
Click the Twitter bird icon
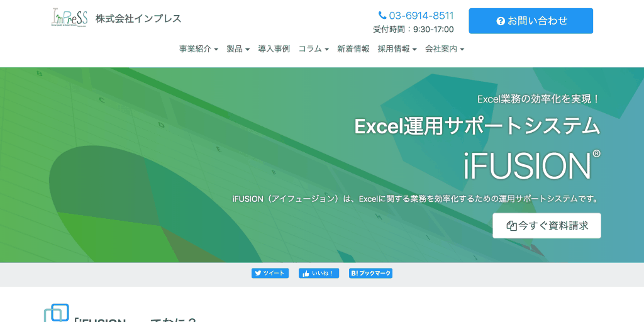(258, 273)
